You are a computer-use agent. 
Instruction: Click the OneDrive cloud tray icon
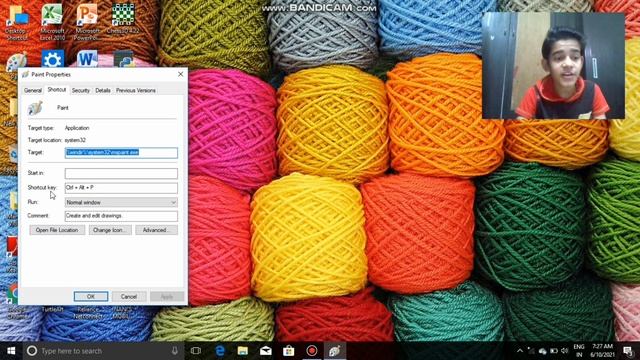(x=542, y=351)
